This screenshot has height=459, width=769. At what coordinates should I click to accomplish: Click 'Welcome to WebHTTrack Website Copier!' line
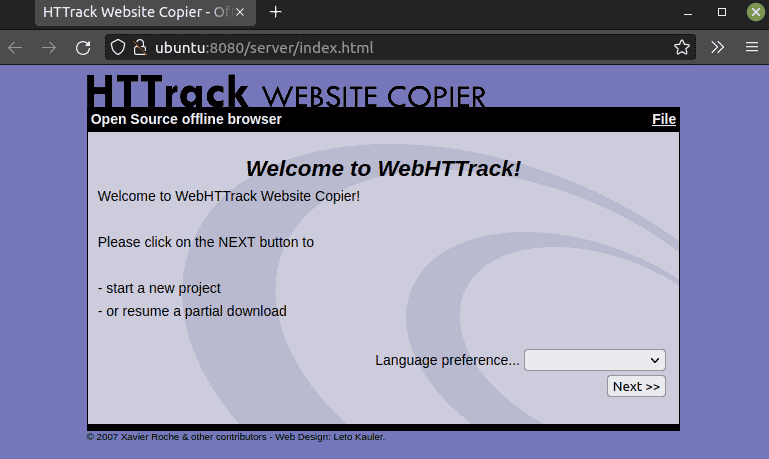[229, 196]
